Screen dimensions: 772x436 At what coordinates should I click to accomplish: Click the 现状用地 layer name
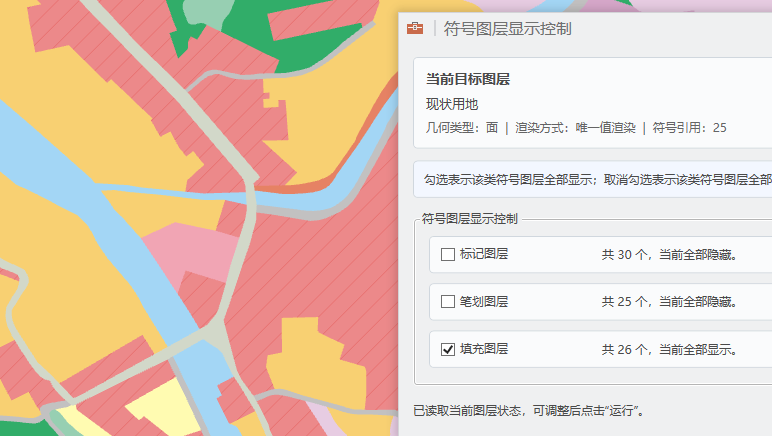pyautogui.click(x=452, y=104)
